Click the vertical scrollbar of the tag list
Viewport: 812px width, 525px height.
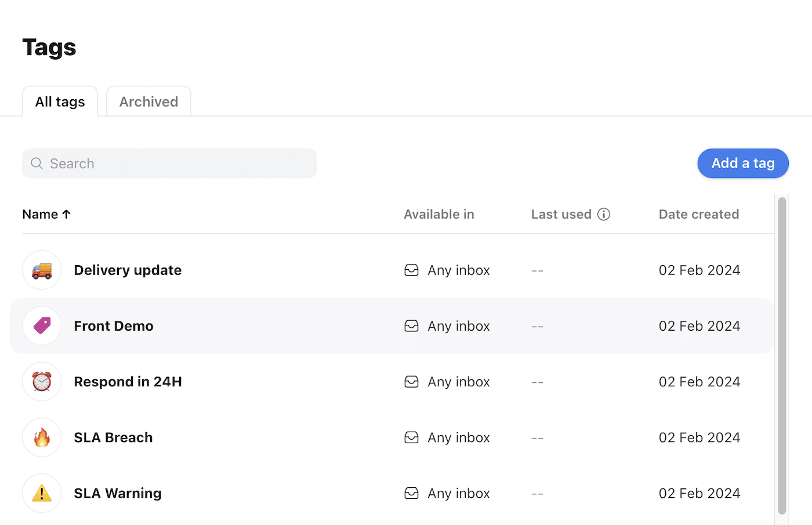coord(782,355)
